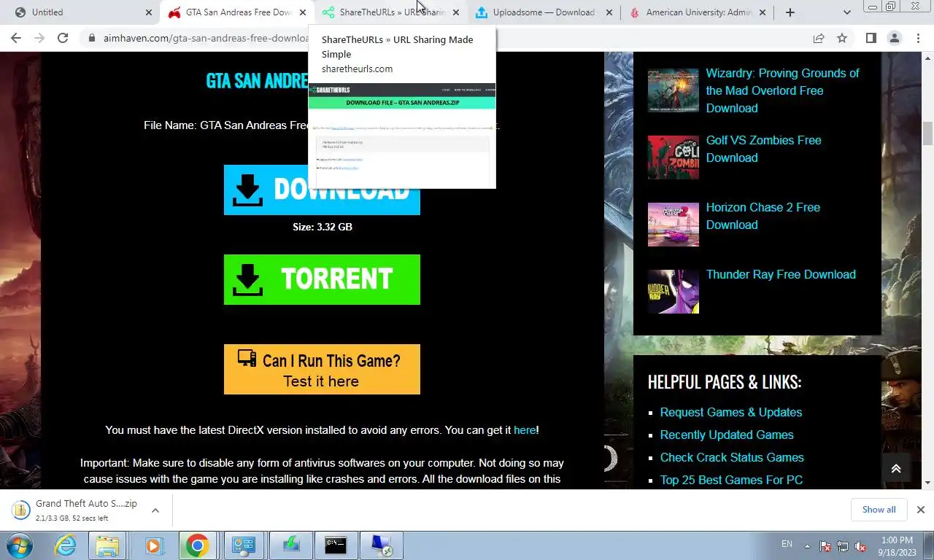Bookmark this page with the star icon
Image resolution: width=934 pixels, height=560 pixels.
click(x=842, y=38)
